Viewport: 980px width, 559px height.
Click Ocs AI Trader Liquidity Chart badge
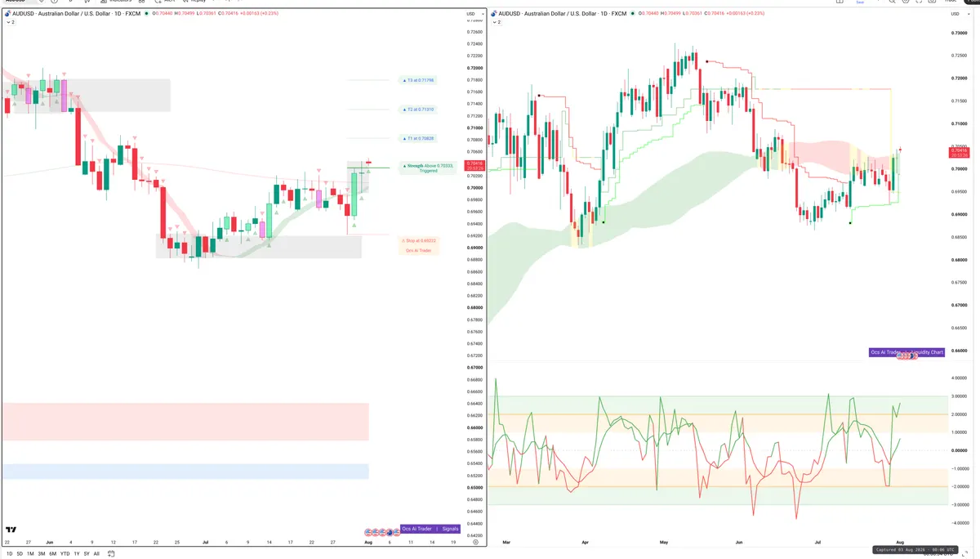(906, 352)
